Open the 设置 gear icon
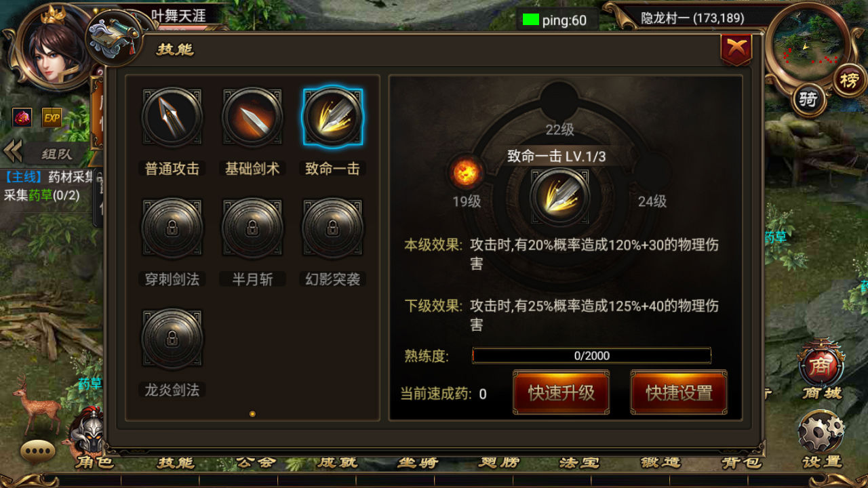Image resolution: width=868 pixels, height=488 pixels. click(x=821, y=432)
